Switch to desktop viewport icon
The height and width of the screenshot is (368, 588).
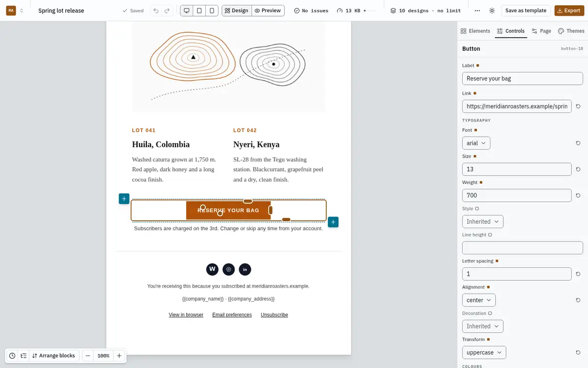[x=187, y=10]
